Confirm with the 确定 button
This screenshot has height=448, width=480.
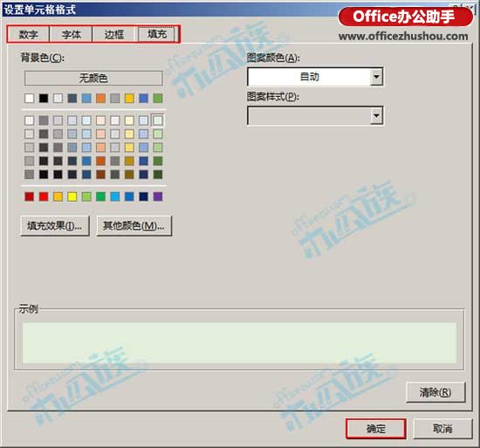(376, 429)
